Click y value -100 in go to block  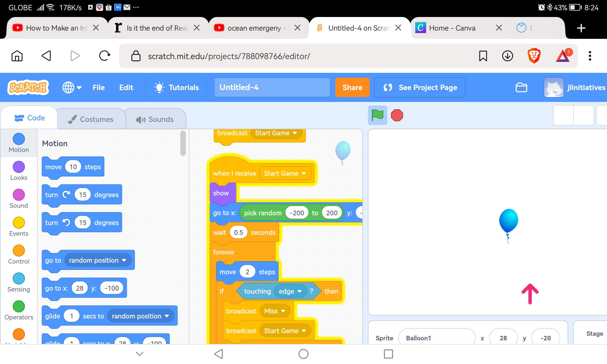click(112, 288)
